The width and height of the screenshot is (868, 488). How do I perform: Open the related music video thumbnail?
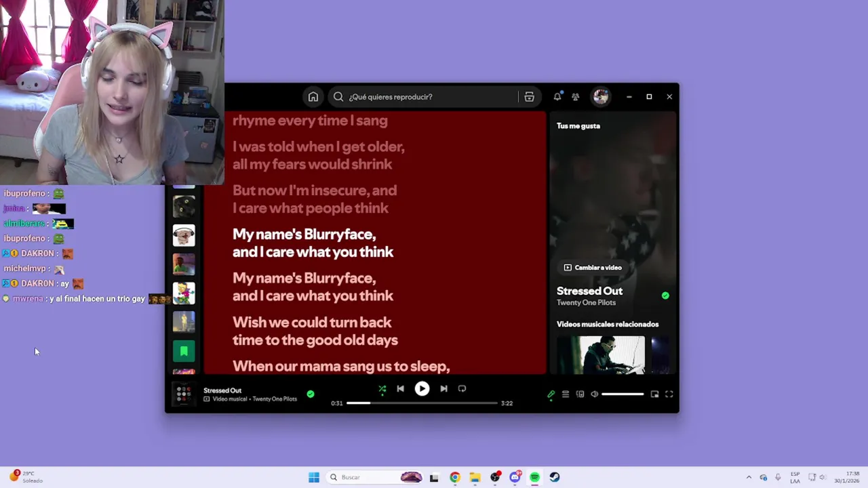tap(601, 354)
